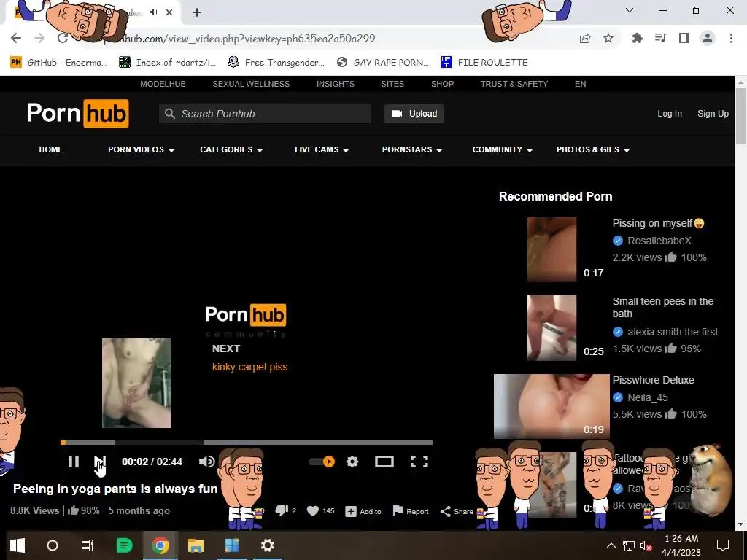Open the Cortana circle on taskbar
The width and height of the screenshot is (747, 560).
tap(53, 545)
